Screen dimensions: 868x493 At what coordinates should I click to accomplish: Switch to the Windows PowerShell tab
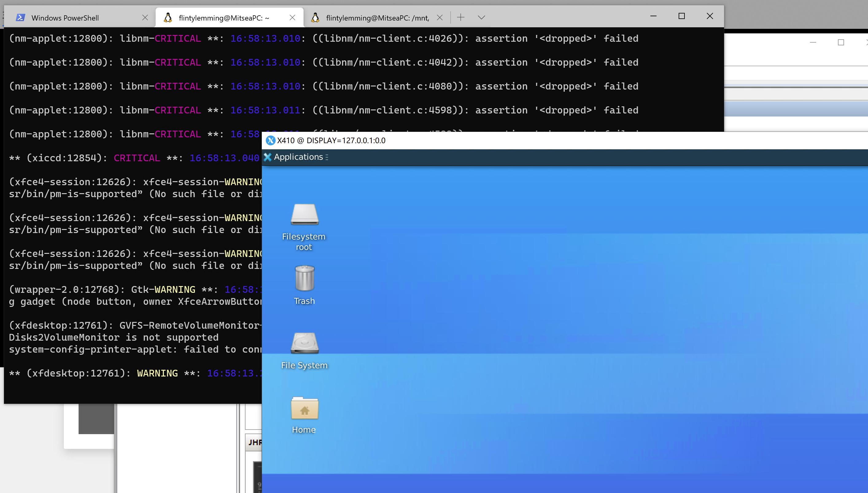[65, 18]
